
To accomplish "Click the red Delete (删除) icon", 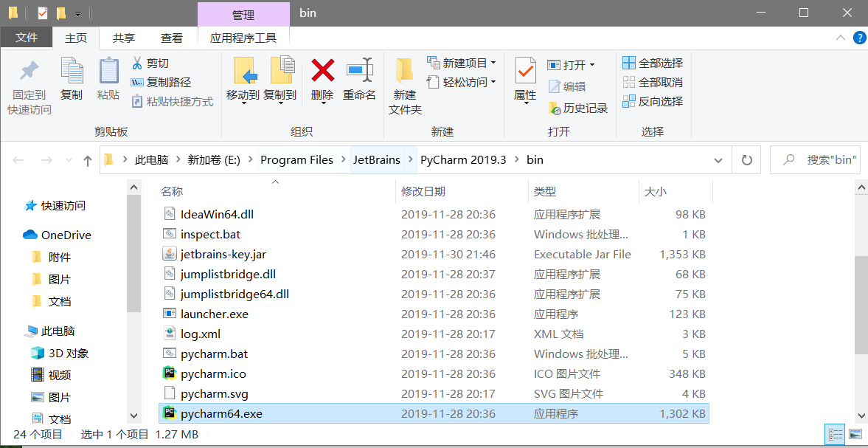I will click(x=323, y=70).
